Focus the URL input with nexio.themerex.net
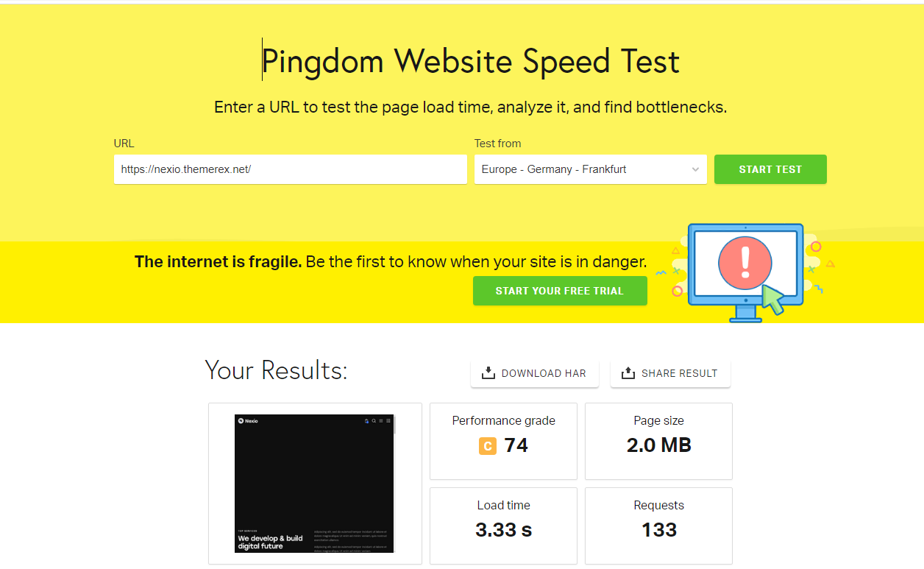The height and width of the screenshot is (569, 924). click(x=291, y=169)
